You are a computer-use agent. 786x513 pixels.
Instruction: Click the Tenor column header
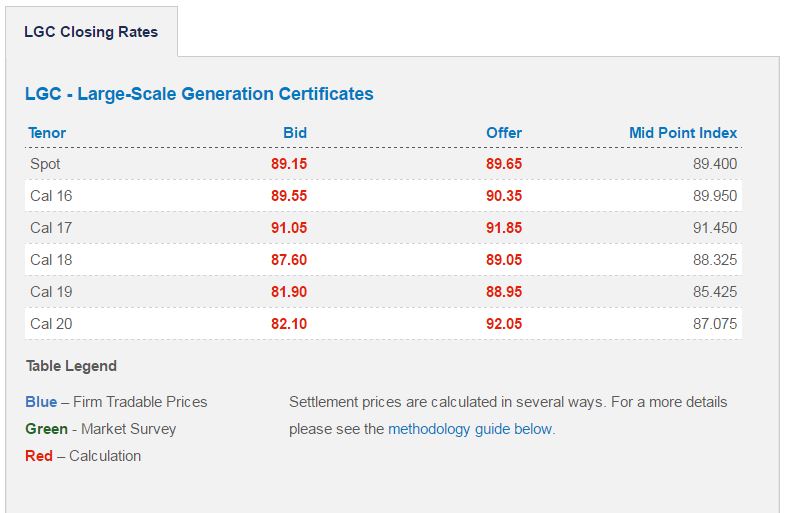coord(47,133)
